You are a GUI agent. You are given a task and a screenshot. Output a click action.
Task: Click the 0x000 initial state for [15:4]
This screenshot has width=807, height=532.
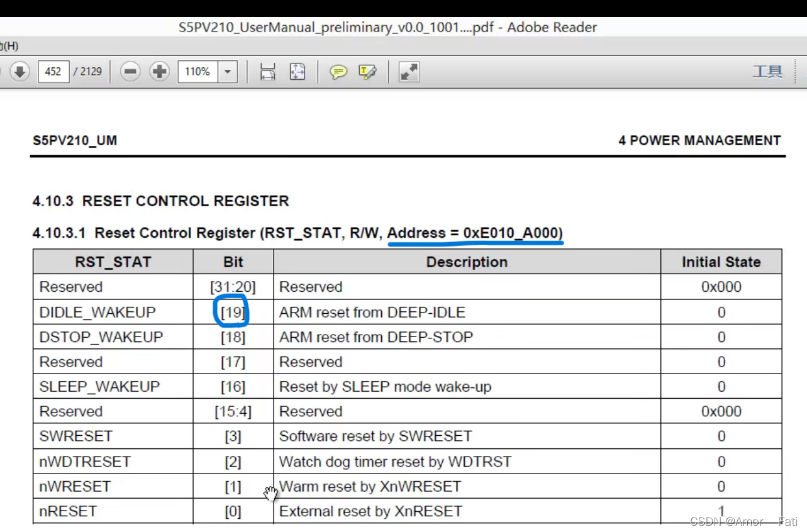[721, 412]
